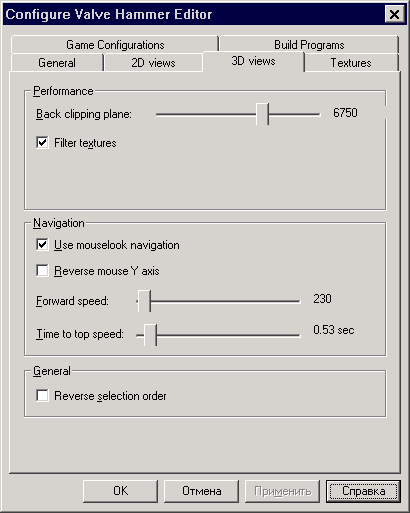
Task: Open the Textures tab
Action: click(351, 63)
